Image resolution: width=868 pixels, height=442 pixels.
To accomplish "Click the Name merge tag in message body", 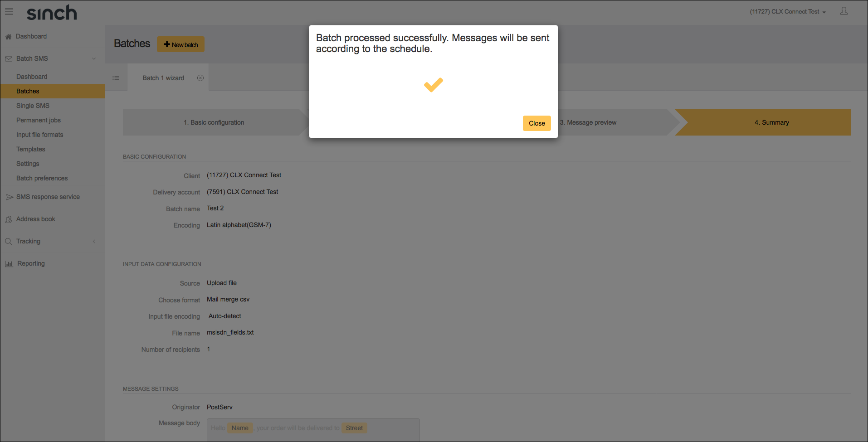I will click(240, 427).
